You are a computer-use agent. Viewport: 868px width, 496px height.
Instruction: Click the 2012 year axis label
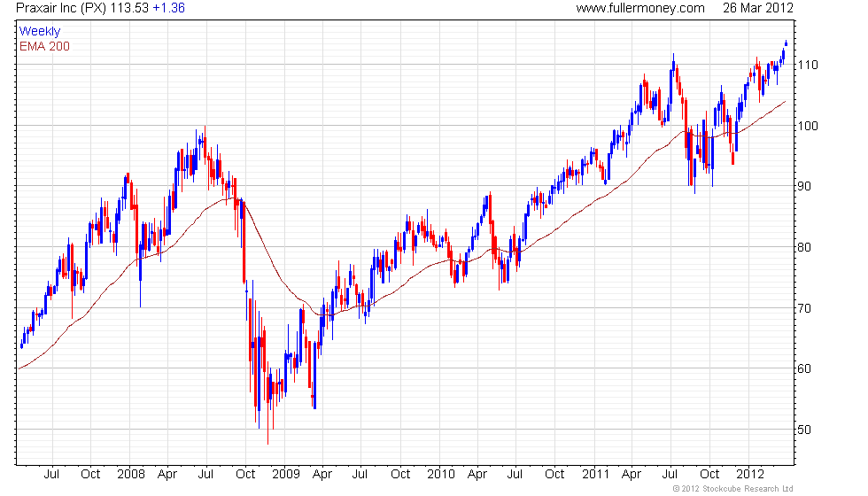click(750, 474)
